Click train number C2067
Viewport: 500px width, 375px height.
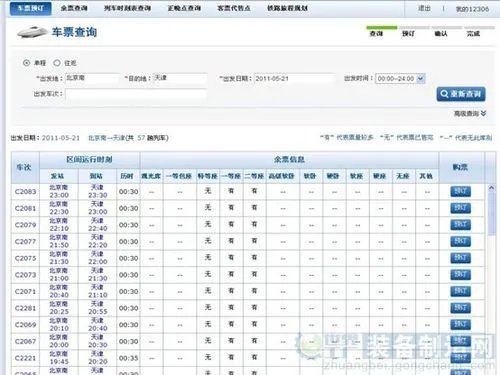coord(25,342)
